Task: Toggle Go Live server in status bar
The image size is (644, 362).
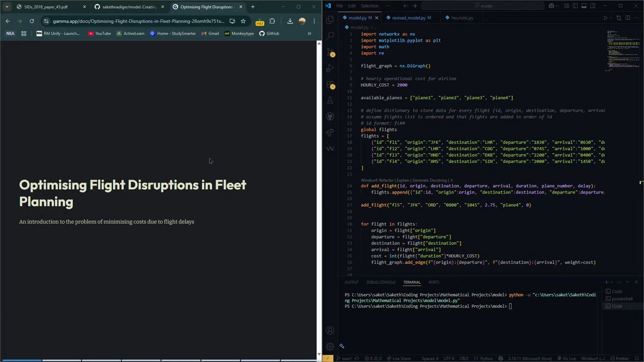Action: (x=567, y=358)
